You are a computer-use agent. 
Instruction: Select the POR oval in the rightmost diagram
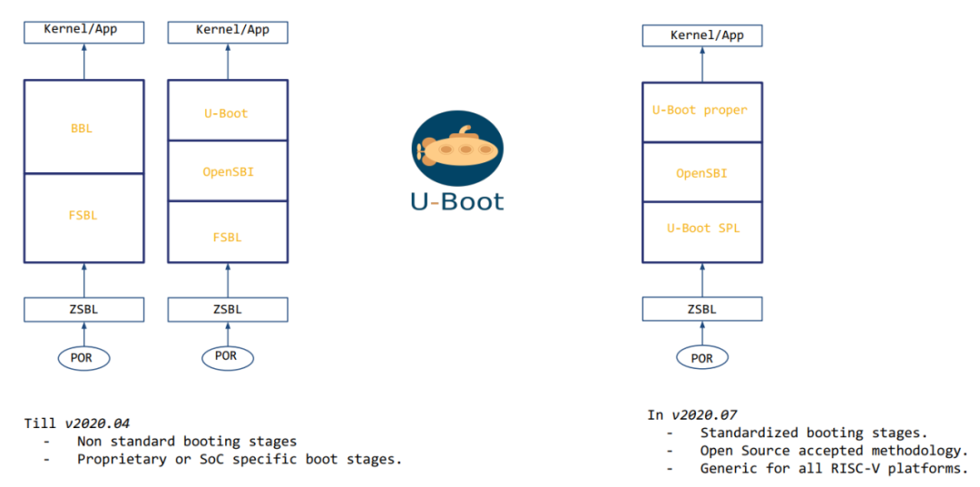click(x=702, y=357)
